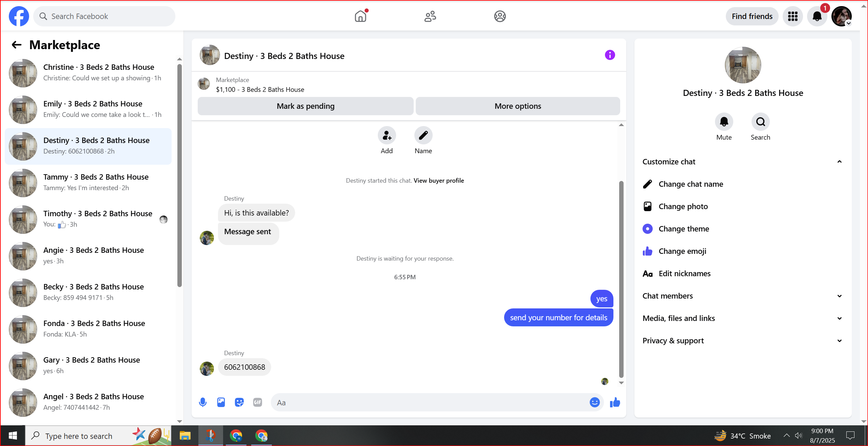Open Emily's 3 Beds 2 Baths conversation
This screenshot has width=868, height=446.
[88, 109]
